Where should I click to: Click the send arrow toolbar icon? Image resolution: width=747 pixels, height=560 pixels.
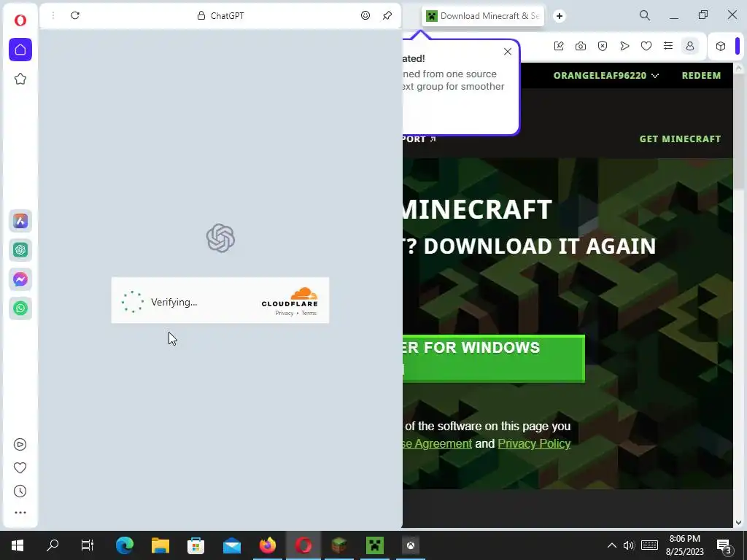pyautogui.click(x=624, y=46)
